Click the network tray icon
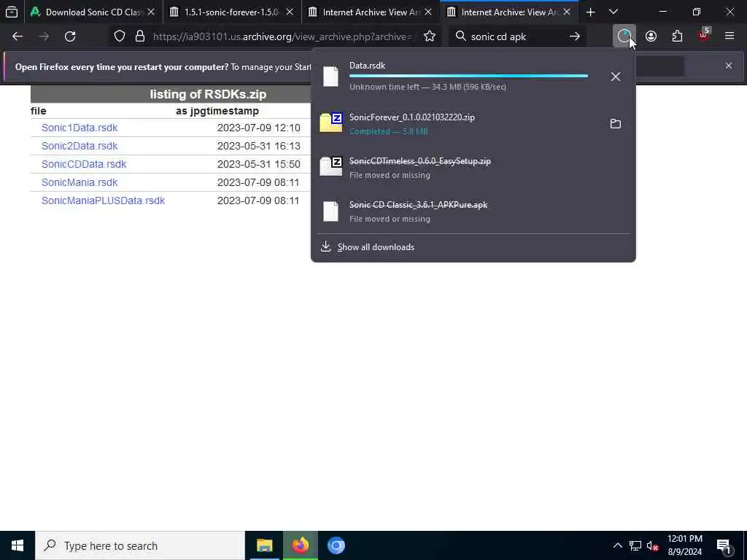747x560 pixels. pyautogui.click(x=635, y=545)
